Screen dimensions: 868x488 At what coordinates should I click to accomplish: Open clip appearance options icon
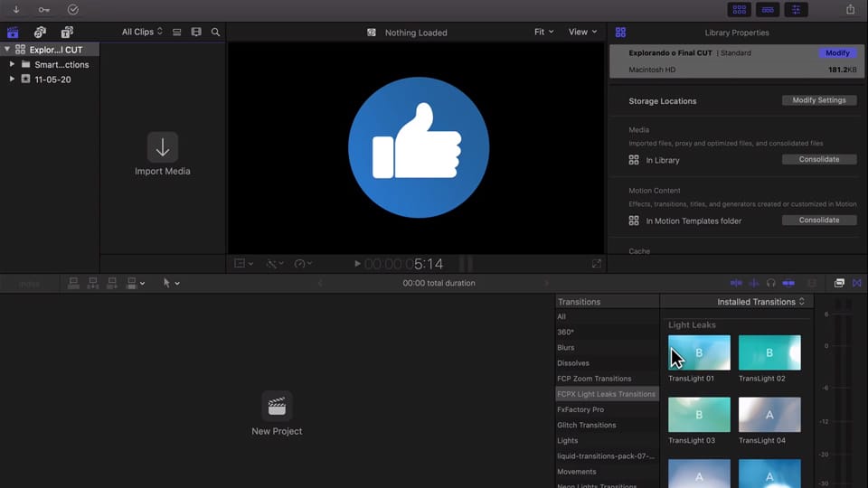(196, 33)
